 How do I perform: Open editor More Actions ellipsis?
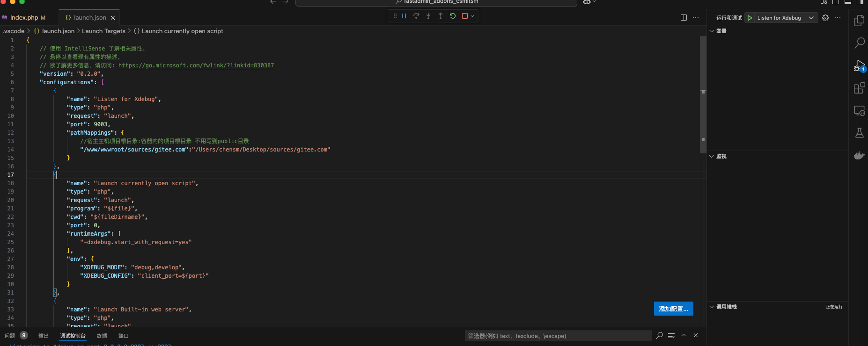coord(696,18)
